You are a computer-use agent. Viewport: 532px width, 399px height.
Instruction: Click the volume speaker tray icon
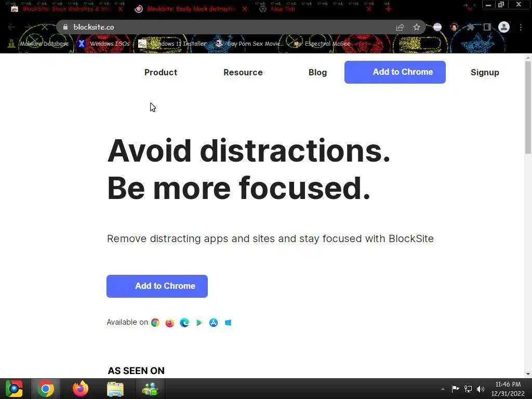pyautogui.click(x=481, y=389)
